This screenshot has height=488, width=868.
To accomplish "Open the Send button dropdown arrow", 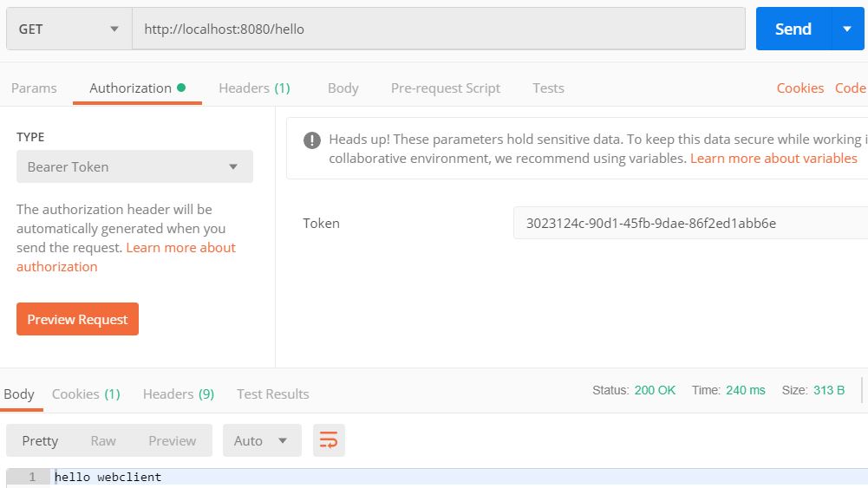I will pos(847,29).
